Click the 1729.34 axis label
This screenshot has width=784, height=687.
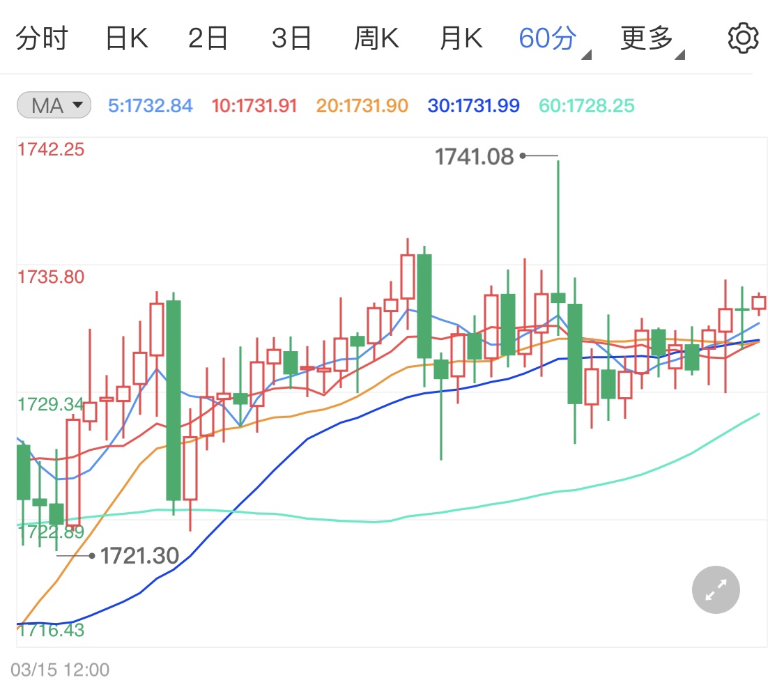(x=51, y=404)
